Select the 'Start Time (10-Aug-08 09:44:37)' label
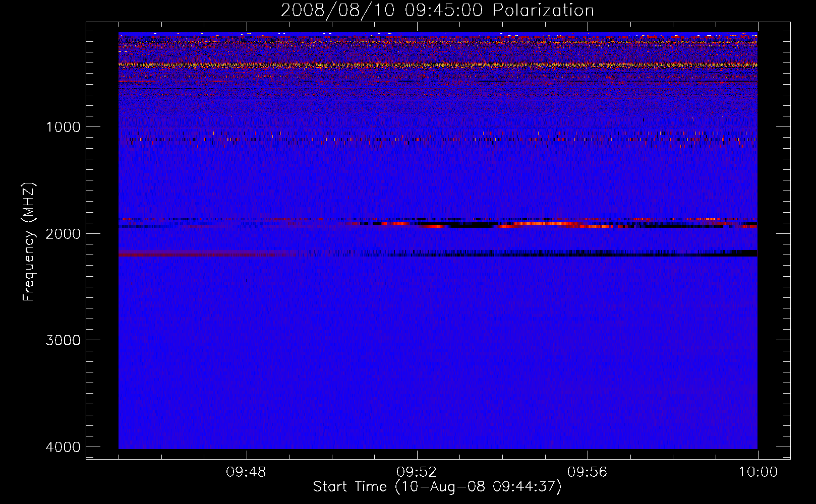 pyautogui.click(x=437, y=487)
